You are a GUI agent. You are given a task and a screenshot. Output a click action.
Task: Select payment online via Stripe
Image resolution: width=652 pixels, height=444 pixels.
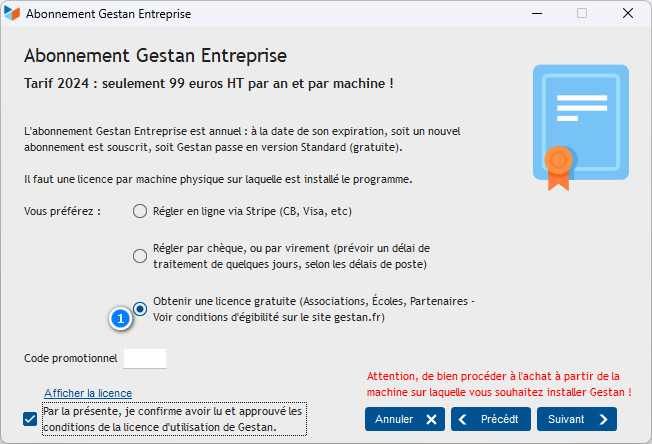click(140, 211)
